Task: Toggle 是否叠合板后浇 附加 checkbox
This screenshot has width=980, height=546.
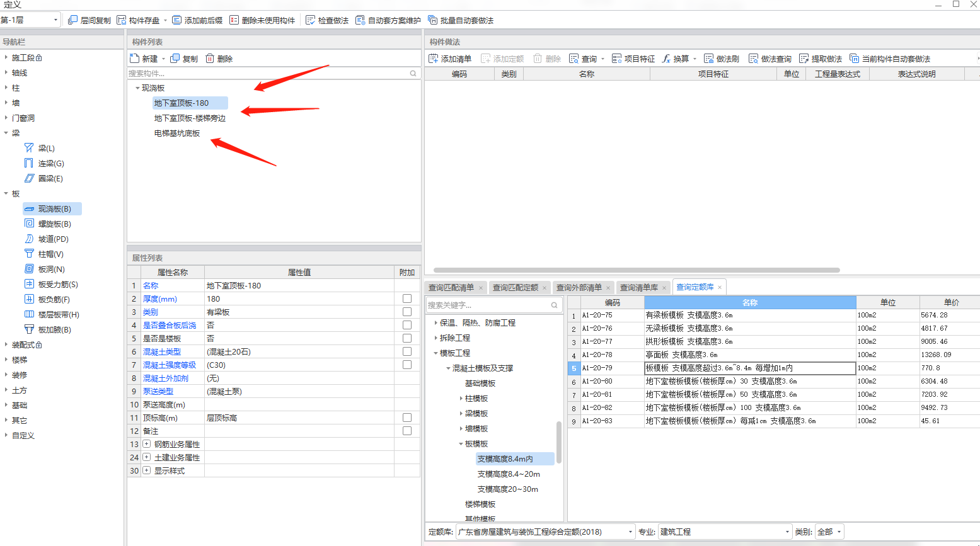Action: point(407,325)
